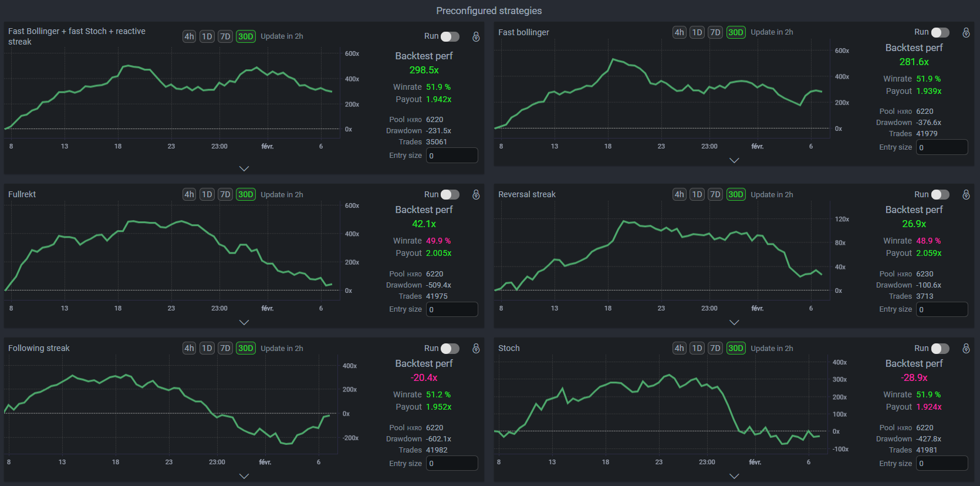Toggle Run switch for Fullrekt strategy

click(x=450, y=194)
